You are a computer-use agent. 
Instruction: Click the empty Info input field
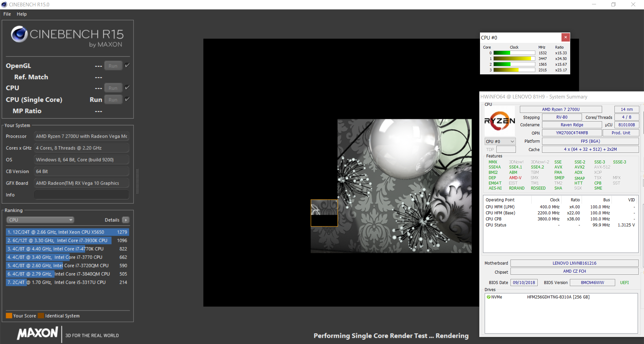pos(82,195)
